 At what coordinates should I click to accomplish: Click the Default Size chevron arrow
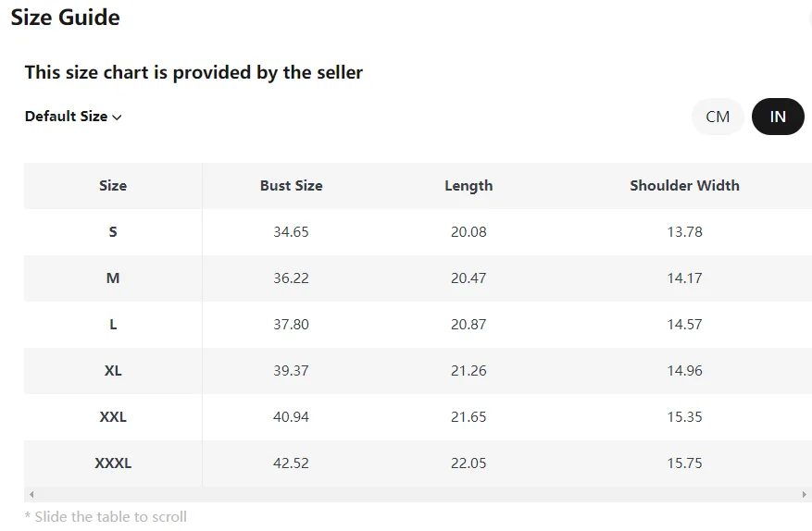pyautogui.click(x=117, y=117)
